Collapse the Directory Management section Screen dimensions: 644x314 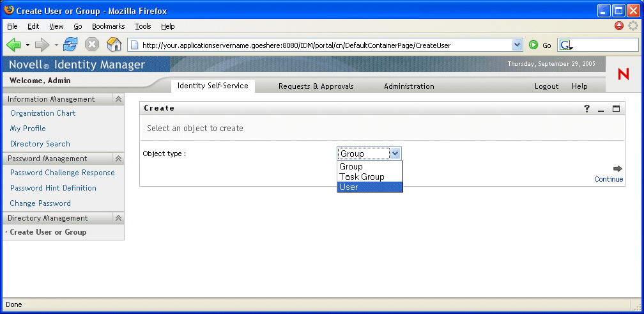point(118,218)
